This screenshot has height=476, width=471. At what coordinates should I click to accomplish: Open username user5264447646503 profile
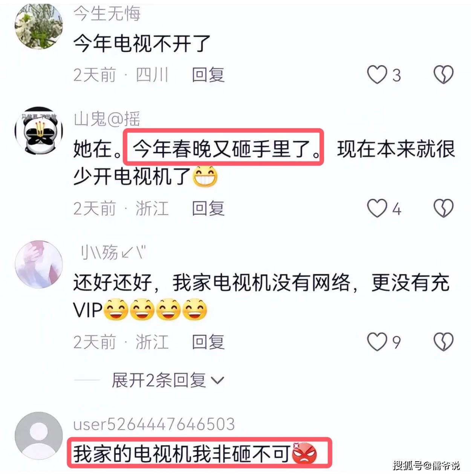[x=154, y=424]
